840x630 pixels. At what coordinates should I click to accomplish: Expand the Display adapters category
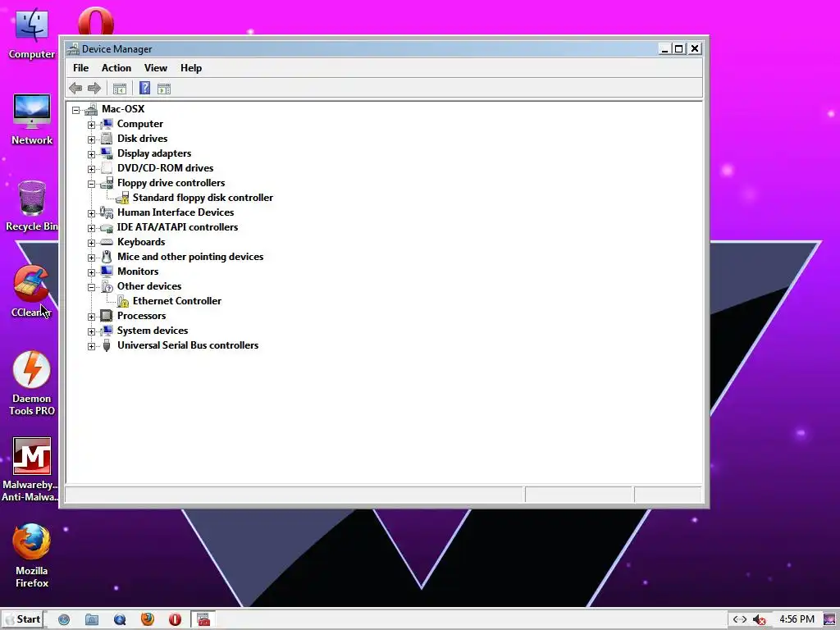pos(92,154)
